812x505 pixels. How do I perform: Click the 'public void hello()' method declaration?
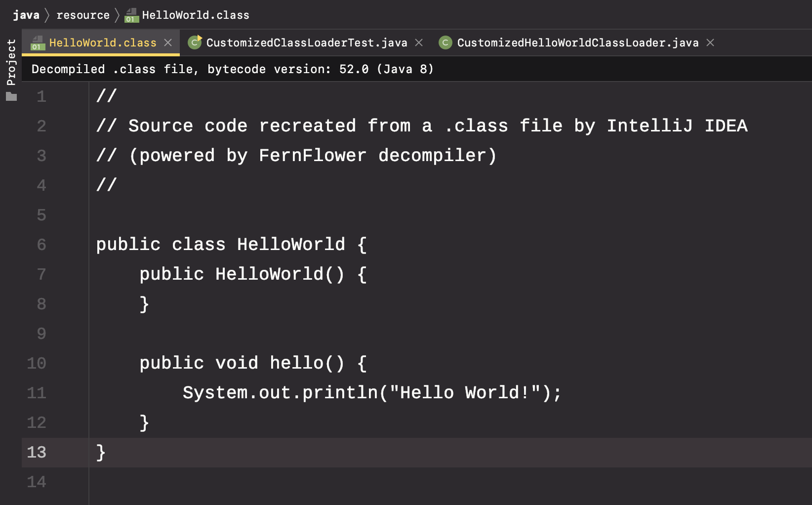pos(253,363)
